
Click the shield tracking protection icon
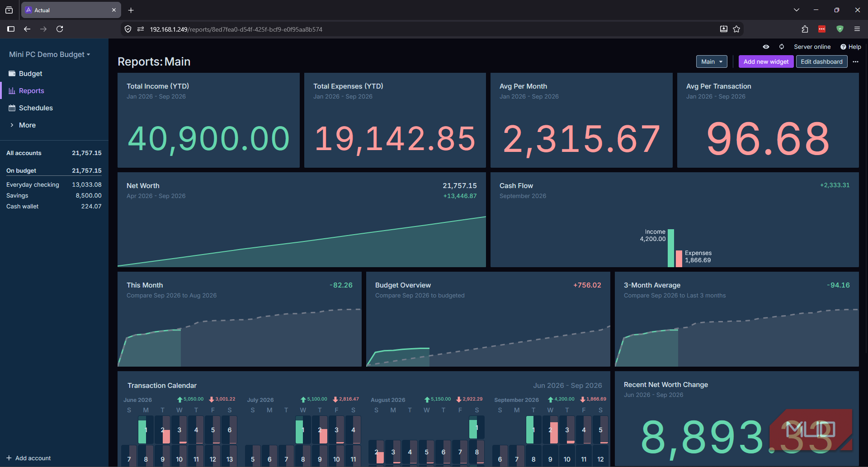[x=128, y=29]
